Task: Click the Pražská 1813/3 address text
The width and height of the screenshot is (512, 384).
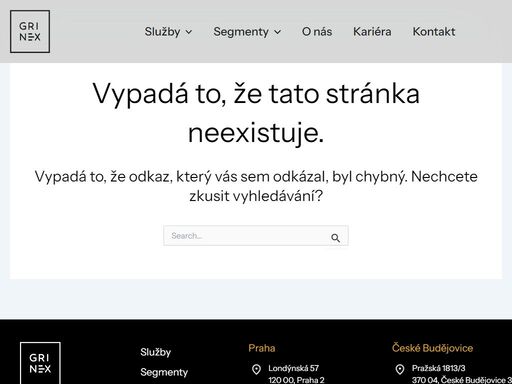Action: pos(439,368)
